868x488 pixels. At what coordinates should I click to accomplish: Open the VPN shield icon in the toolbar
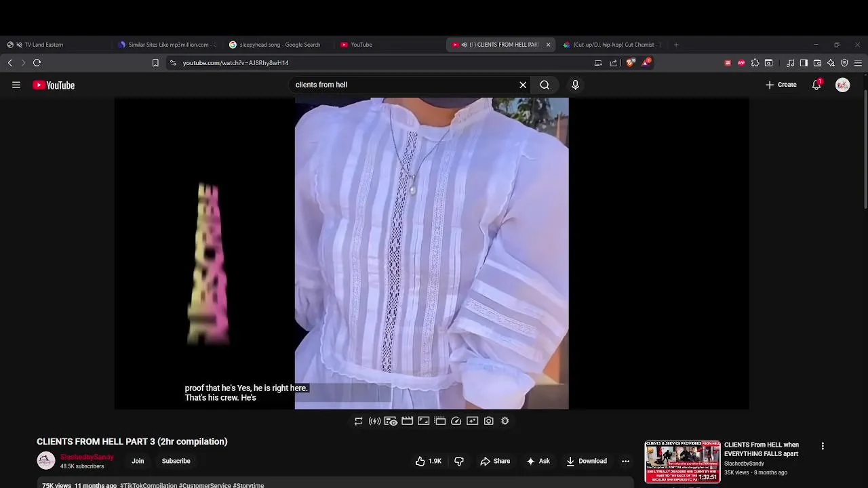click(x=844, y=63)
